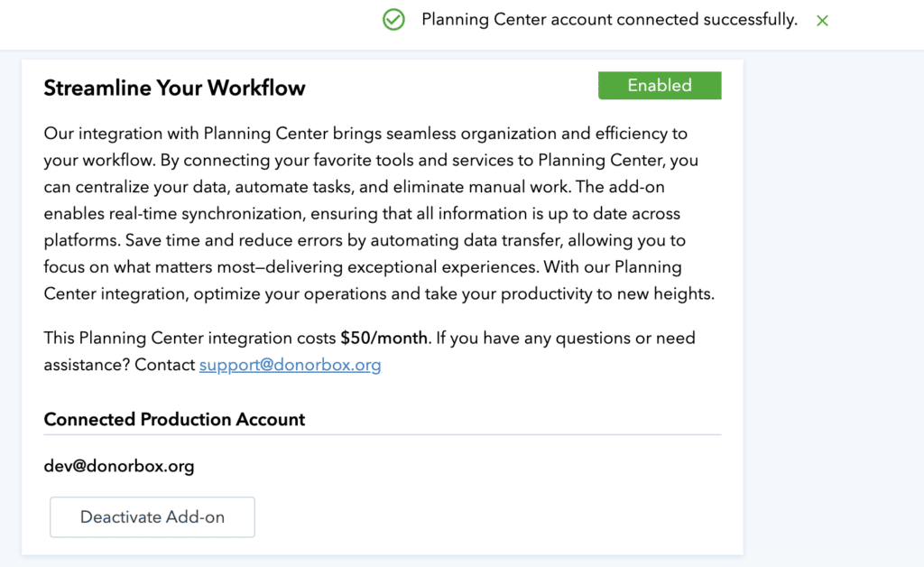Click the checkmark circle beside the banner message
Viewport: 924px width, 567px height.
click(x=393, y=19)
